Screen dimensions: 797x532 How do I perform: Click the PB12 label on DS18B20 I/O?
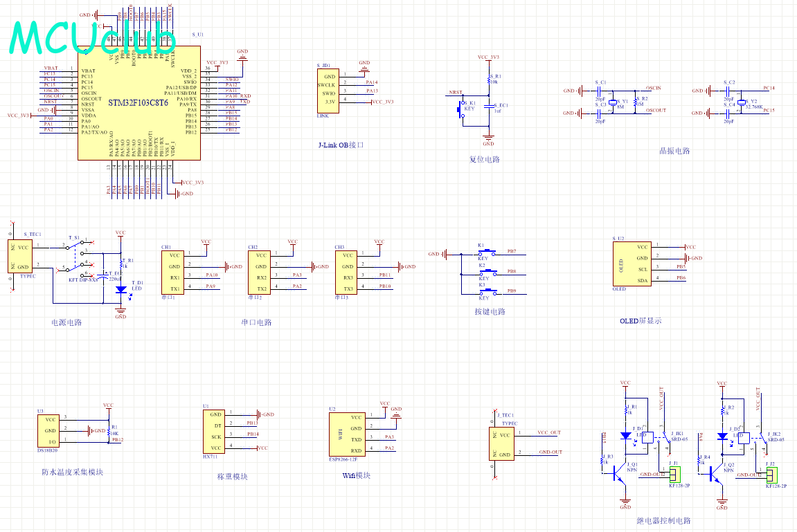pyautogui.click(x=118, y=440)
